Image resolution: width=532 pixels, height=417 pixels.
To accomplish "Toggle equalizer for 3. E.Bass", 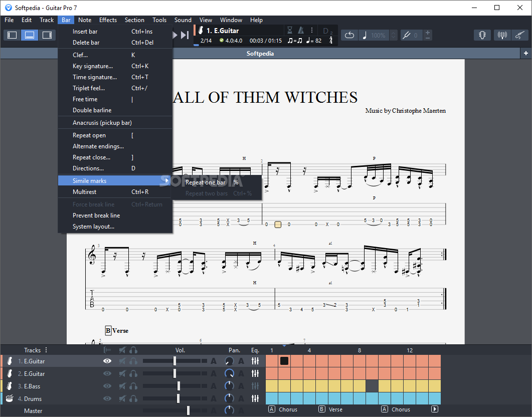I will tap(255, 386).
